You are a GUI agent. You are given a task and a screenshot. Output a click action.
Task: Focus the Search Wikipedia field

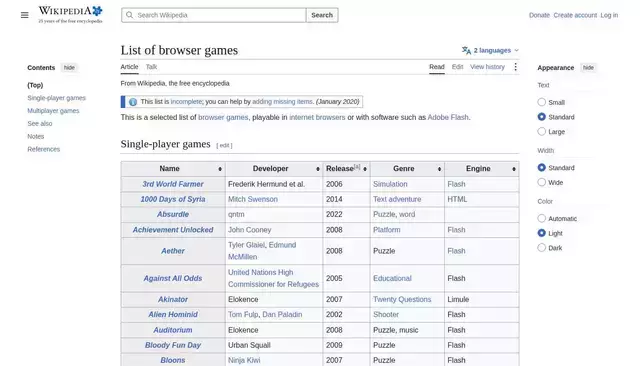click(213, 15)
